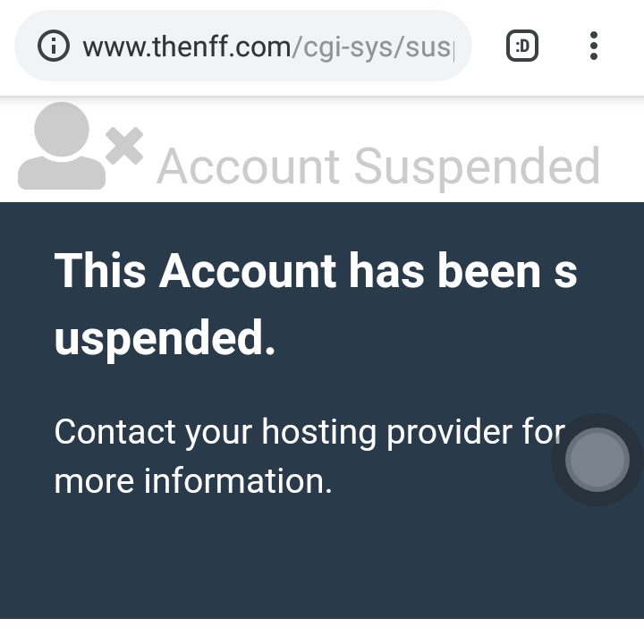Click the word Account in gray title
Viewport: 644px width, 644px height.
pos(248,166)
